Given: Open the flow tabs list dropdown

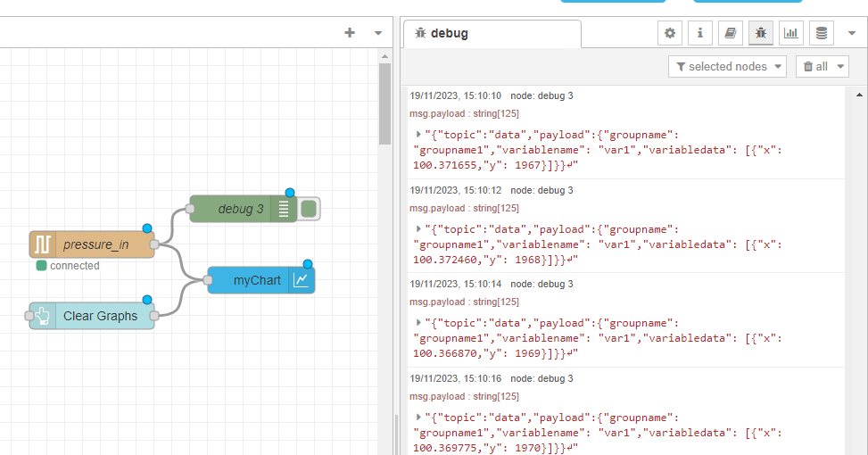Looking at the screenshot, I should 378,33.
